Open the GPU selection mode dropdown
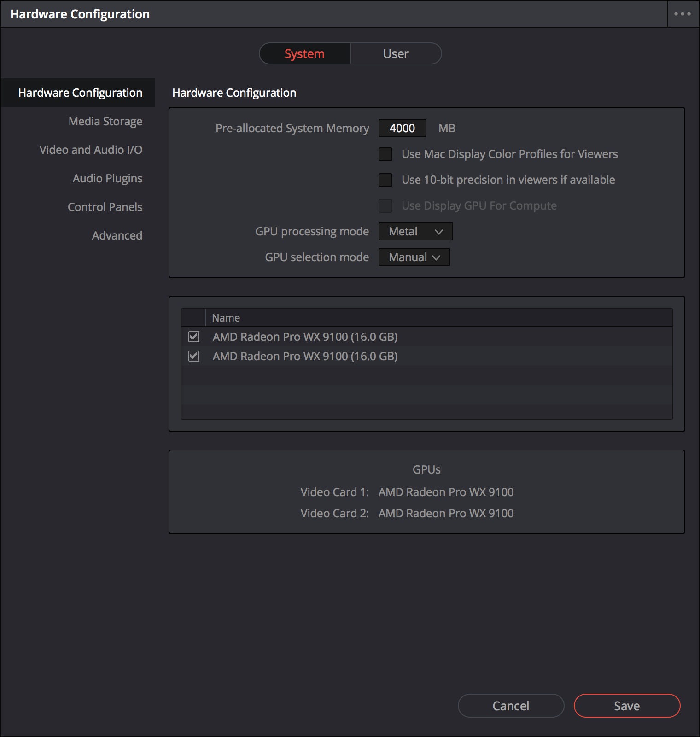 pos(414,257)
